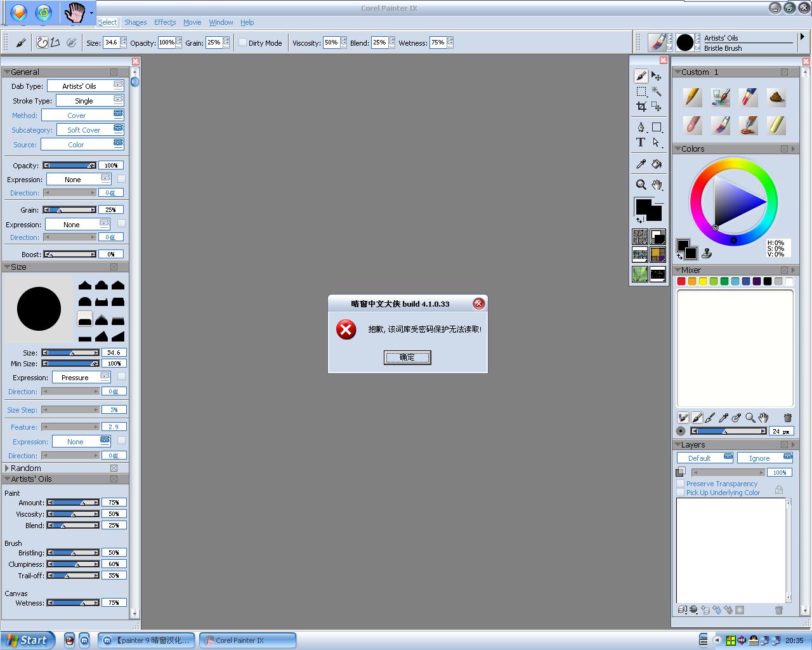Viewport: 812px width, 650px height.
Task: Choose the watercolor glass brush in Custom palette
Action: click(x=720, y=97)
